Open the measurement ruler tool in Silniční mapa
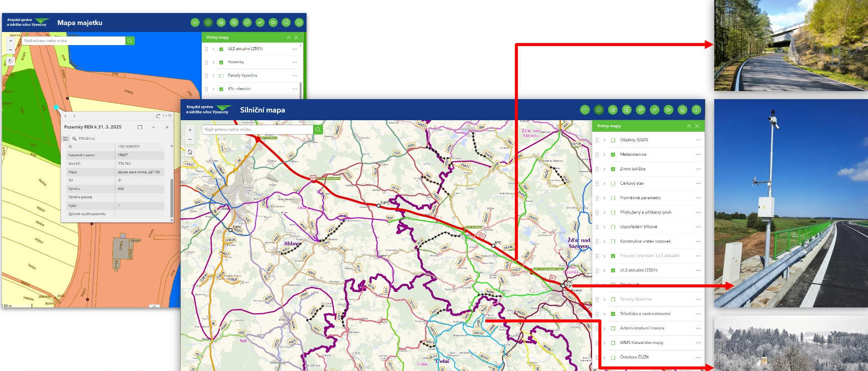The width and height of the screenshot is (868, 371). (x=655, y=110)
